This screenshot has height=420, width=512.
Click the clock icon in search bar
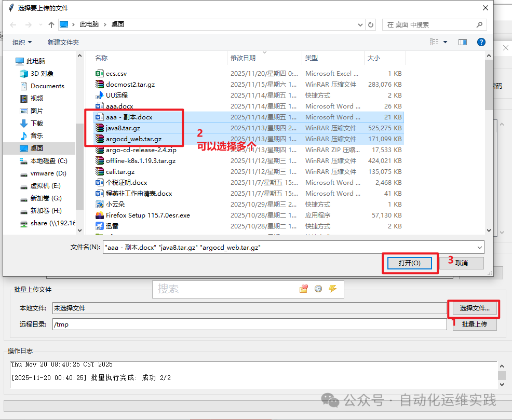pyautogui.click(x=318, y=289)
